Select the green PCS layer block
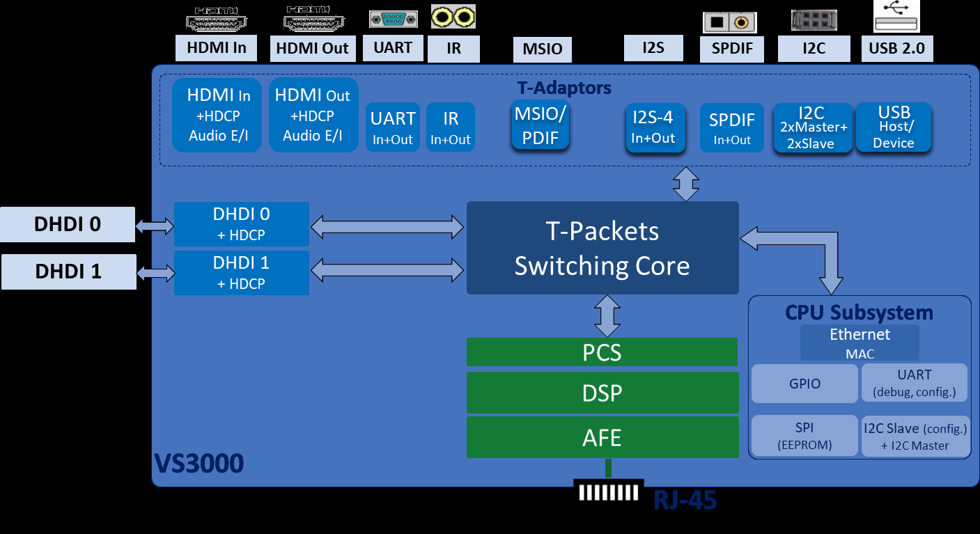Image resolution: width=980 pixels, height=534 pixels. tap(602, 352)
